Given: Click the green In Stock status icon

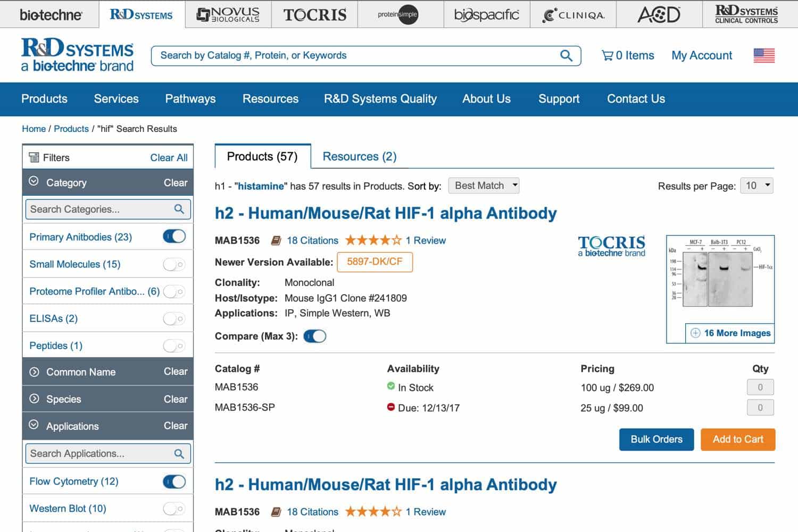Looking at the screenshot, I should point(391,386).
